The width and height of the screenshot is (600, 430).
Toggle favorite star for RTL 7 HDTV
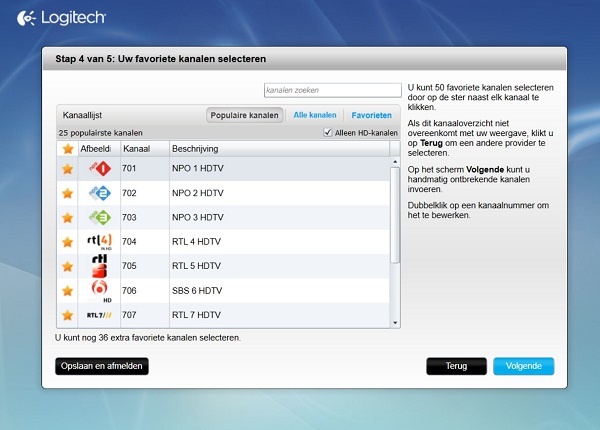[x=68, y=315]
